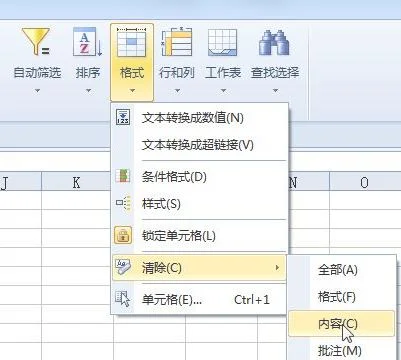Select column J header
This screenshot has height=360, width=401.
(21, 182)
